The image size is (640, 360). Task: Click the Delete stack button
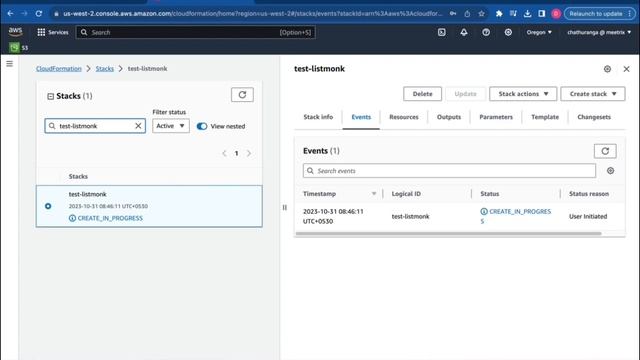coord(422,94)
